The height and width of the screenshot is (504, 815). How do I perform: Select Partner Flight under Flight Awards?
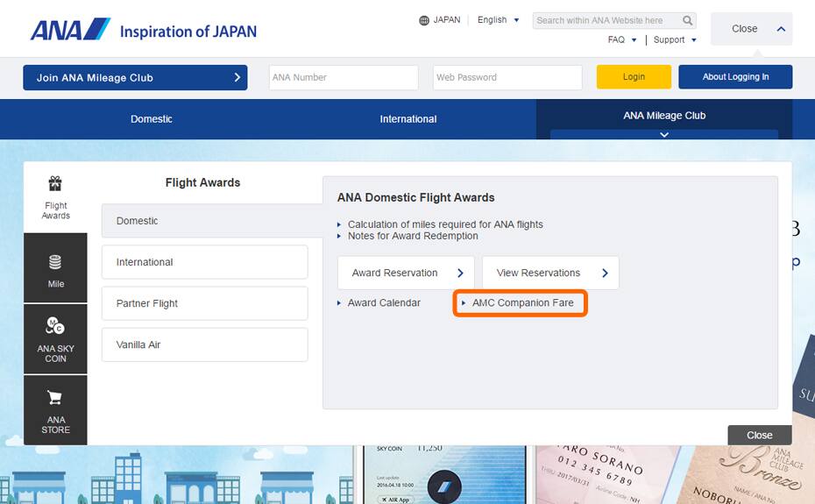pyautogui.click(x=205, y=303)
